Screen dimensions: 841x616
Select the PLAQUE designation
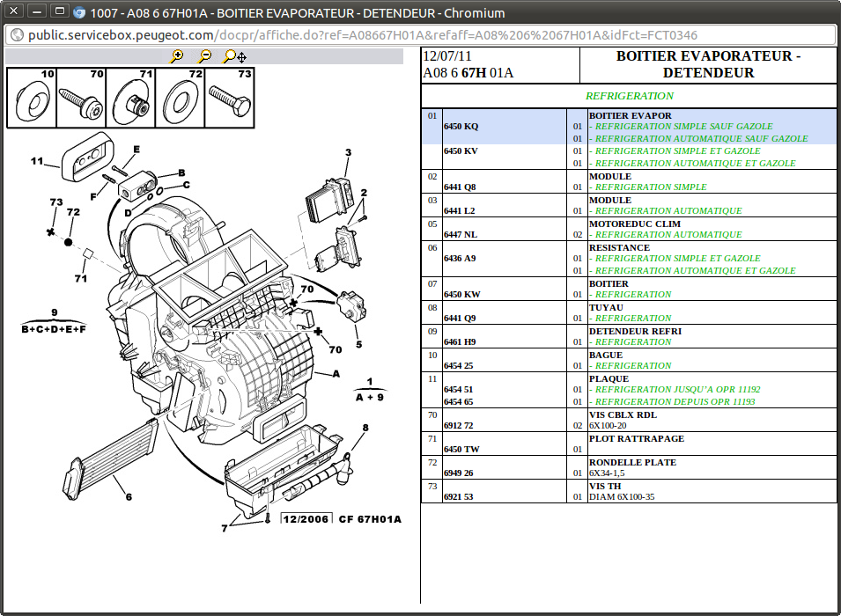click(x=609, y=379)
